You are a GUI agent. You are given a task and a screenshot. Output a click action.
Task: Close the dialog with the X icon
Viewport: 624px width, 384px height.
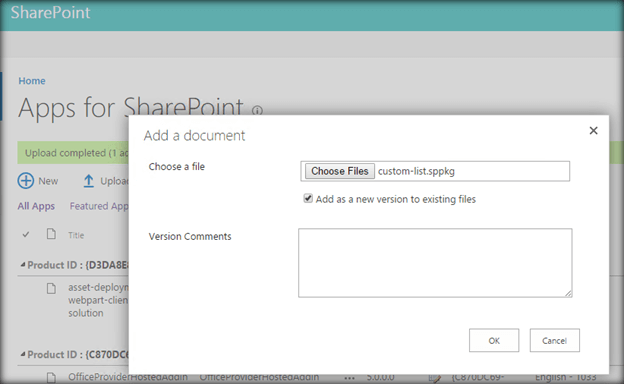point(593,131)
